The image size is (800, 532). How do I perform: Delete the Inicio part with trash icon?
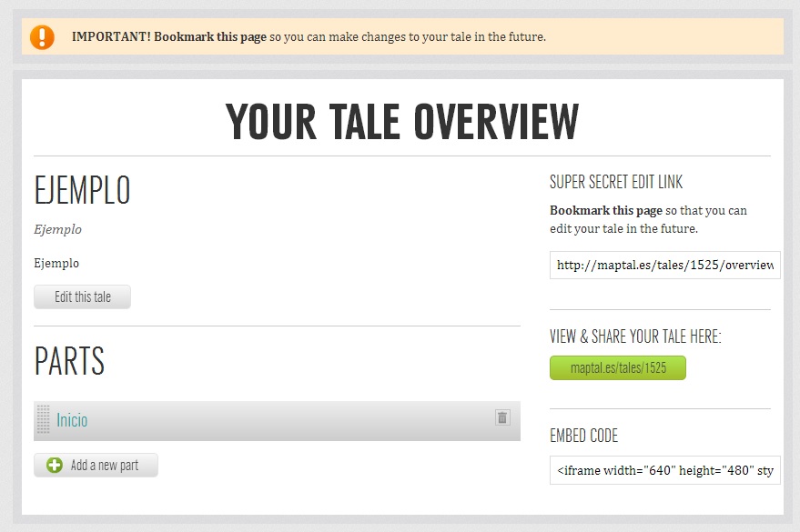[x=502, y=417]
